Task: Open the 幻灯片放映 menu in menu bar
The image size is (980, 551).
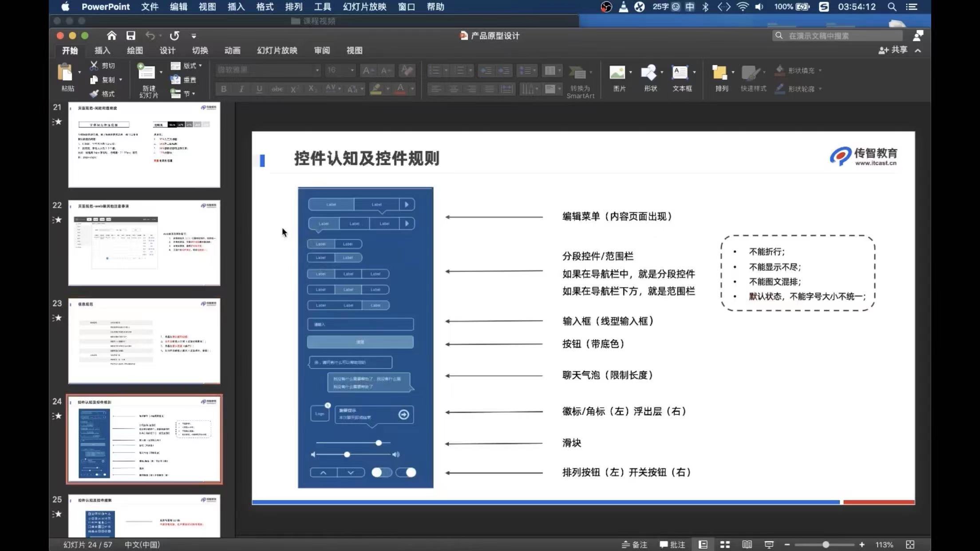Action: click(x=364, y=7)
